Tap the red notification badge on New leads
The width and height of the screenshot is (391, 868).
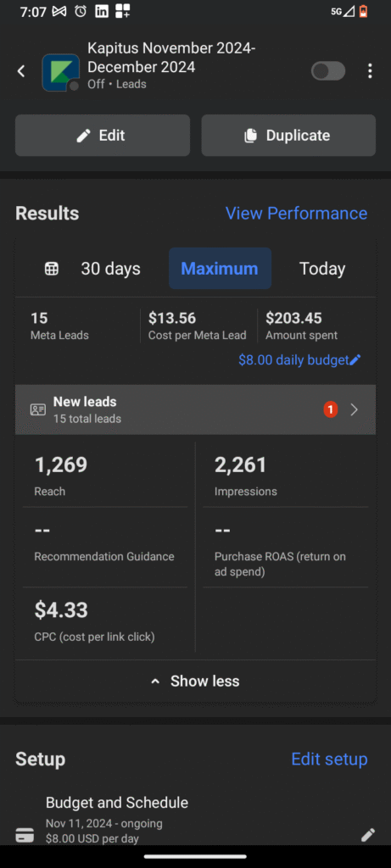(331, 409)
